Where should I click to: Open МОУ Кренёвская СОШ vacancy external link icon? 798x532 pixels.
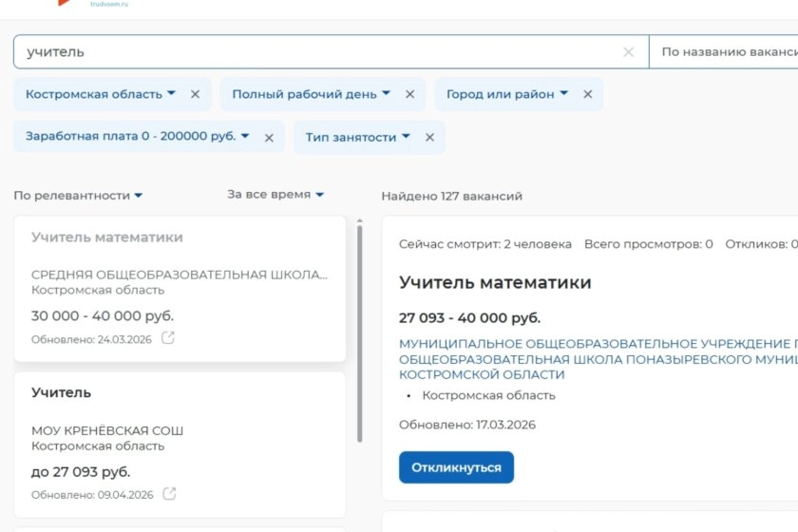tap(169, 494)
